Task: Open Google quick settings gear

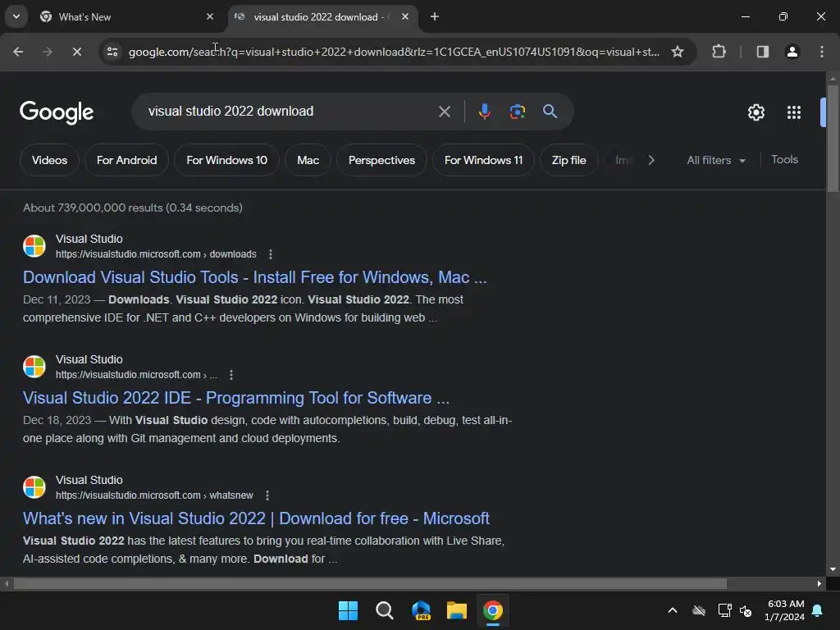Action: 756,112
